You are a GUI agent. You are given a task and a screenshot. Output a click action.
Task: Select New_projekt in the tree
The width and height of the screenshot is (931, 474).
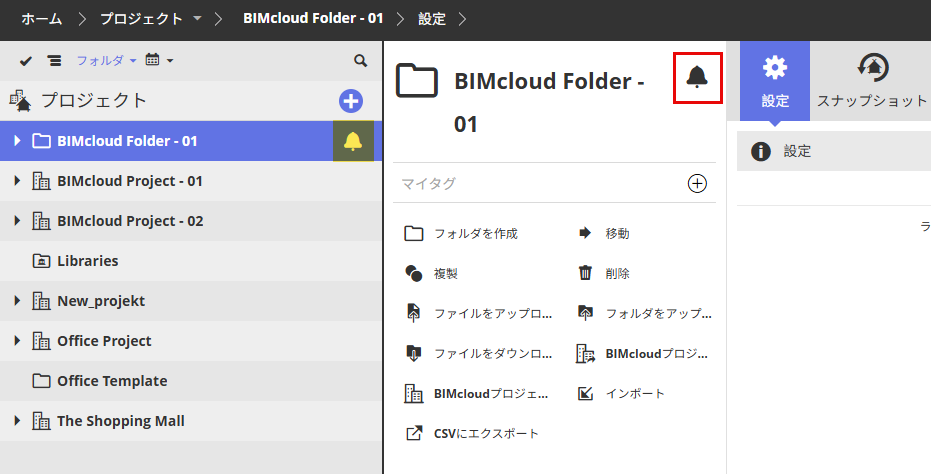point(101,301)
